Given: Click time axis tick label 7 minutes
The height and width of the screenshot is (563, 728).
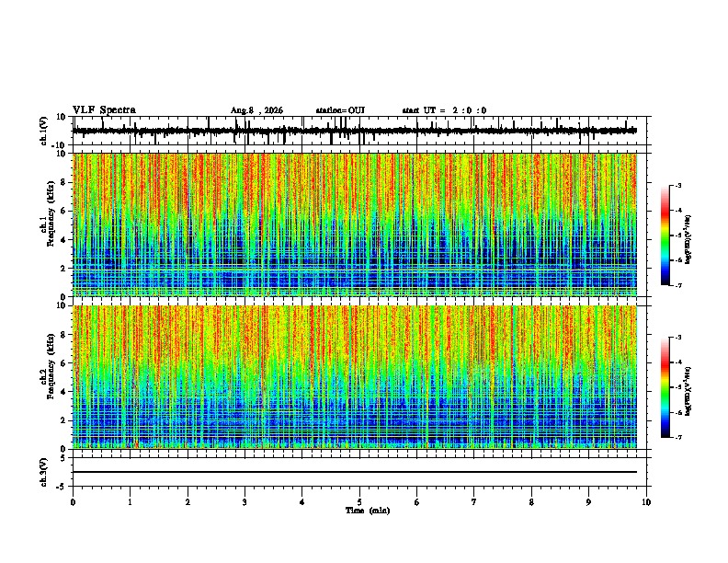Looking at the screenshot, I should [474, 502].
